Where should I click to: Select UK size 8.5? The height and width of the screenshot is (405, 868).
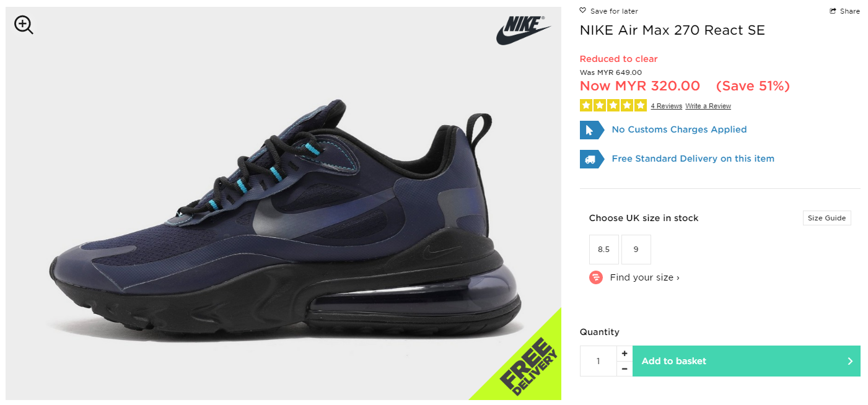click(604, 250)
